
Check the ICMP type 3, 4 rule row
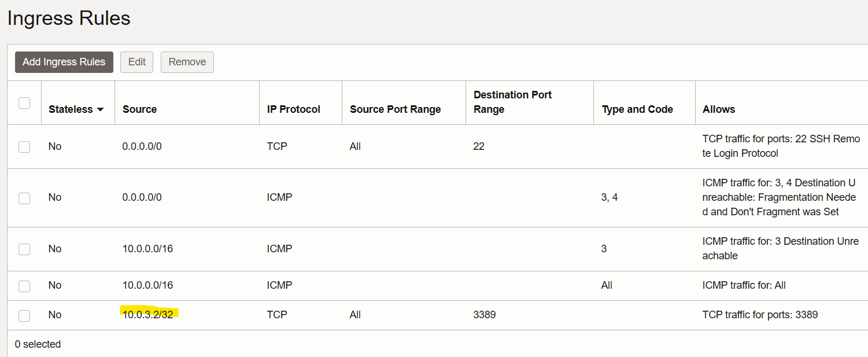(24, 197)
